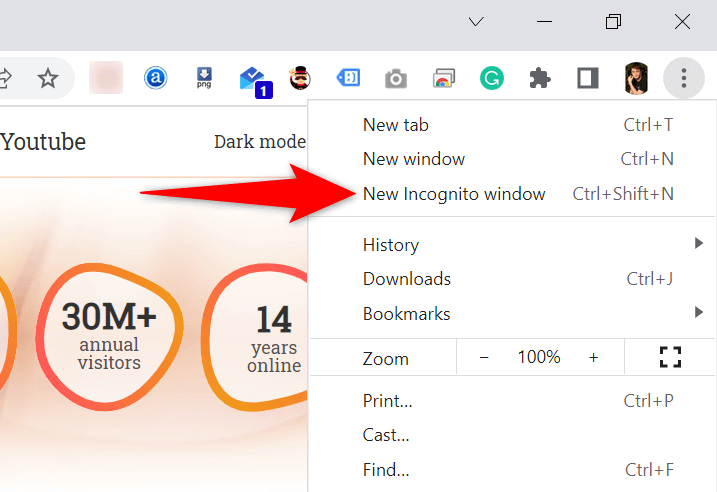Expand the Bookmarks submenu
This screenshot has height=492, width=717.
[x=406, y=314]
